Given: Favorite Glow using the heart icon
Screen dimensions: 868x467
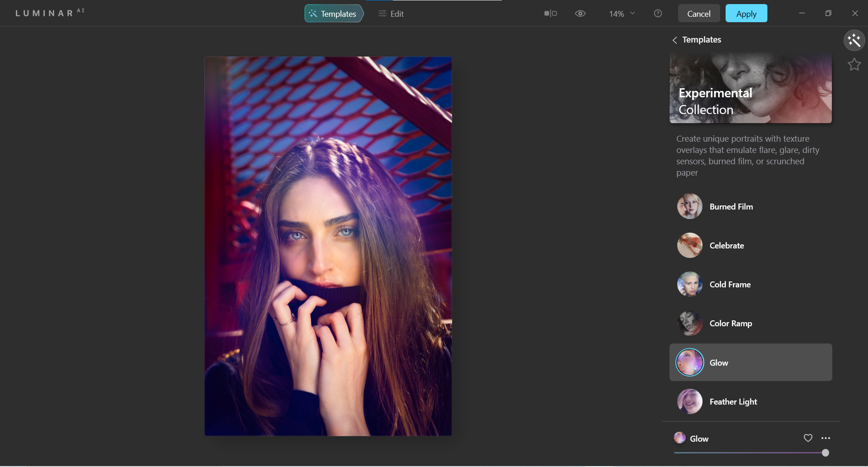Looking at the screenshot, I should 808,438.
